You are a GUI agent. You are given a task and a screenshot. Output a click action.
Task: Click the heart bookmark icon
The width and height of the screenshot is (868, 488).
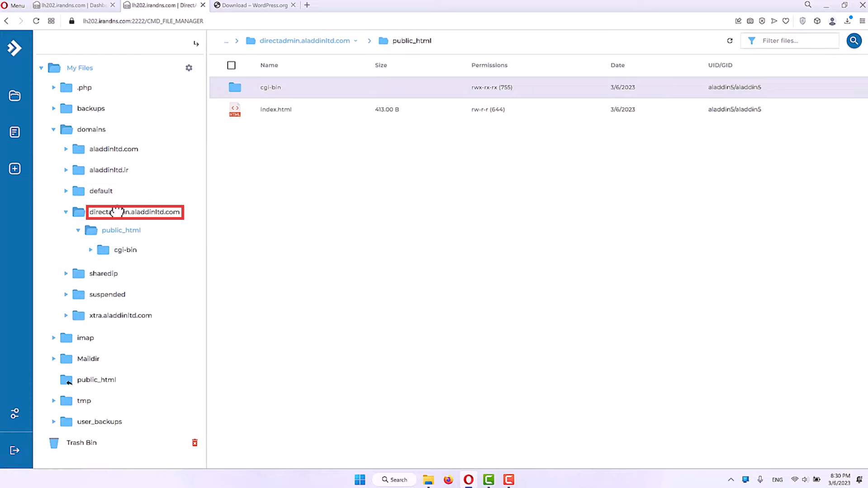pos(786,21)
